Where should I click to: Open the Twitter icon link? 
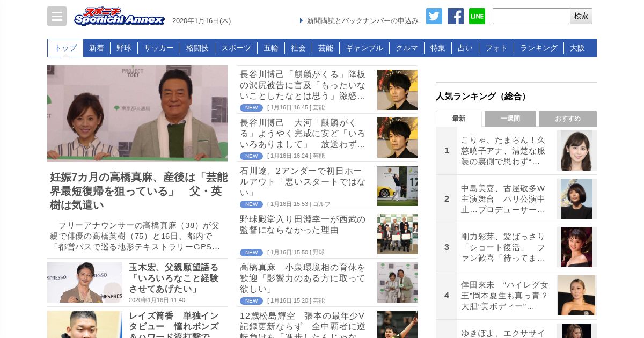[434, 16]
